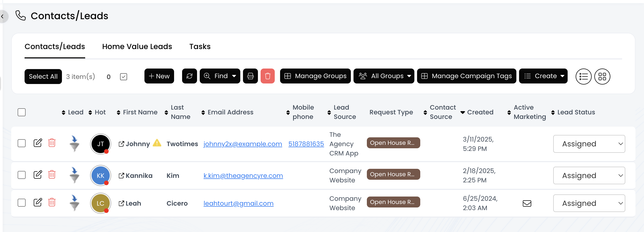Switch to grid card view
Viewport: 644px width, 232px height.
pyautogui.click(x=602, y=77)
